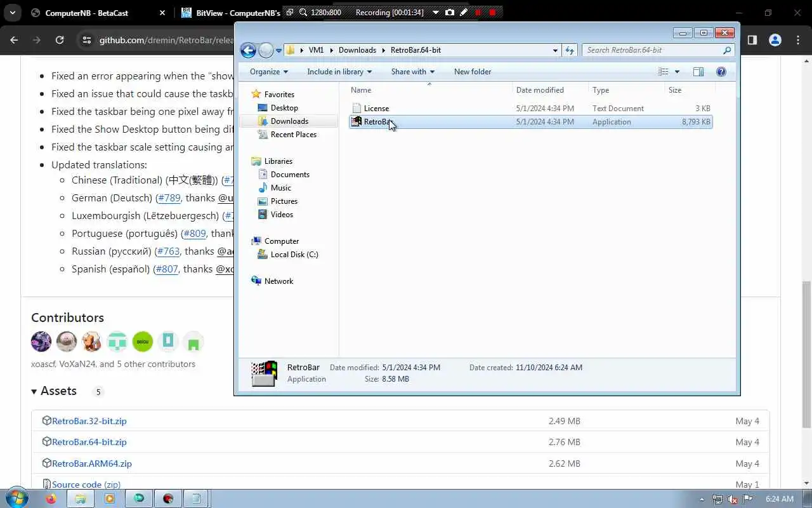Open the recorder draw pencil tool

coord(464,12)
